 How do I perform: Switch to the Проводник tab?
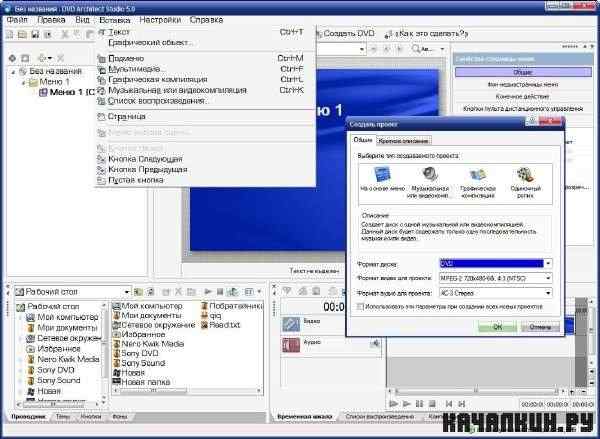click(28, 416)
